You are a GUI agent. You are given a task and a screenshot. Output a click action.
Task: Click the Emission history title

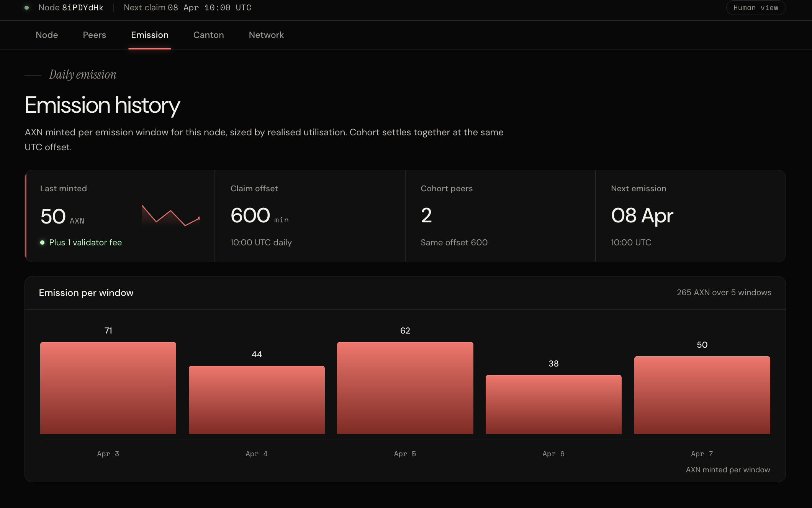[102, 105]
